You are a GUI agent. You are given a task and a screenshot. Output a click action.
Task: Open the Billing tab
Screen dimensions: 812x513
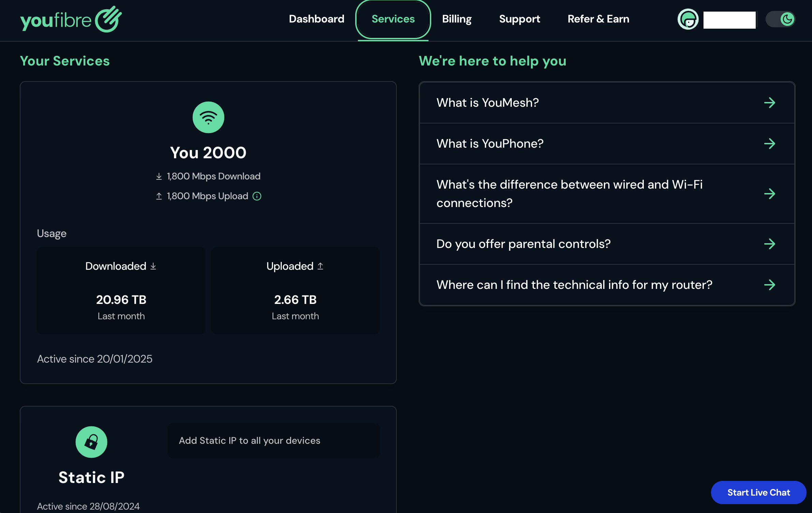pos(456,19)
